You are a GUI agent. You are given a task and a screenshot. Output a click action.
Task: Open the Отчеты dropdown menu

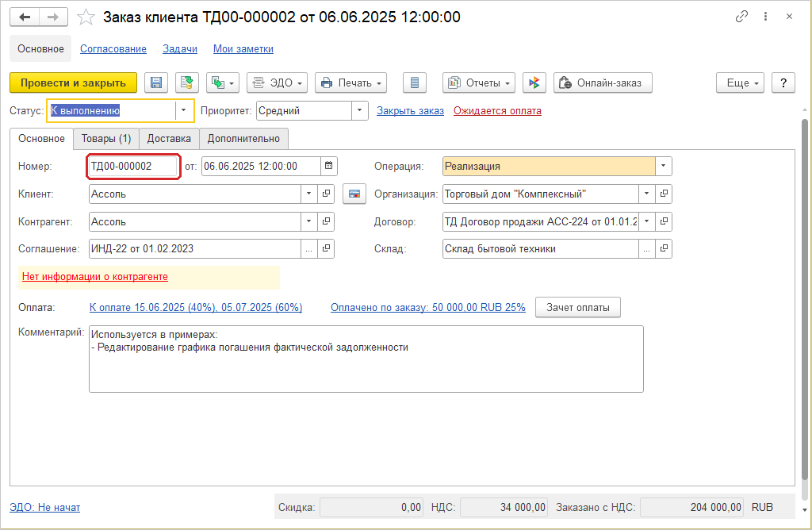(479, 83)
